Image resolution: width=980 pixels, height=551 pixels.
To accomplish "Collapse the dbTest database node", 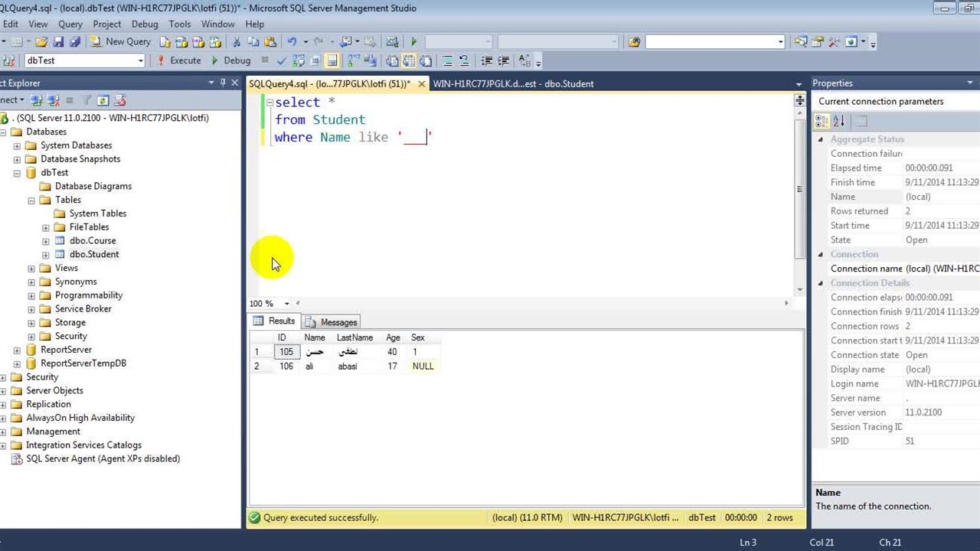I will point(17,172).
